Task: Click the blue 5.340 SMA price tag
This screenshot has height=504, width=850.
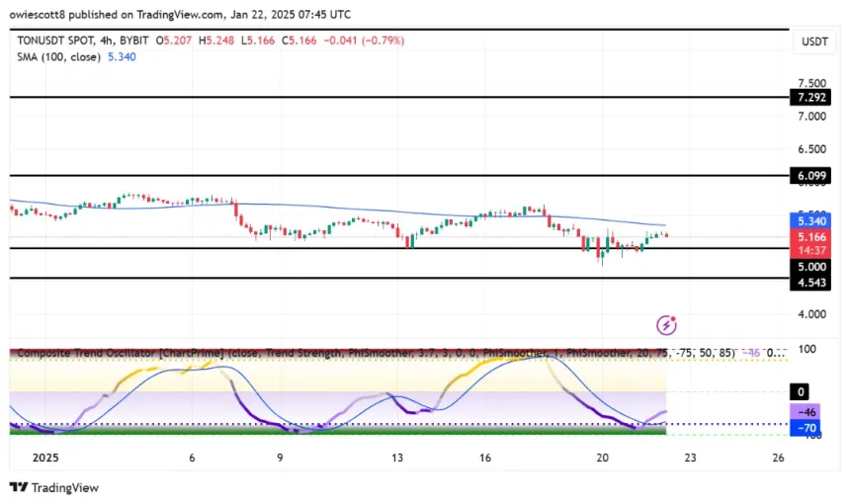Action: tap(810, 221)
